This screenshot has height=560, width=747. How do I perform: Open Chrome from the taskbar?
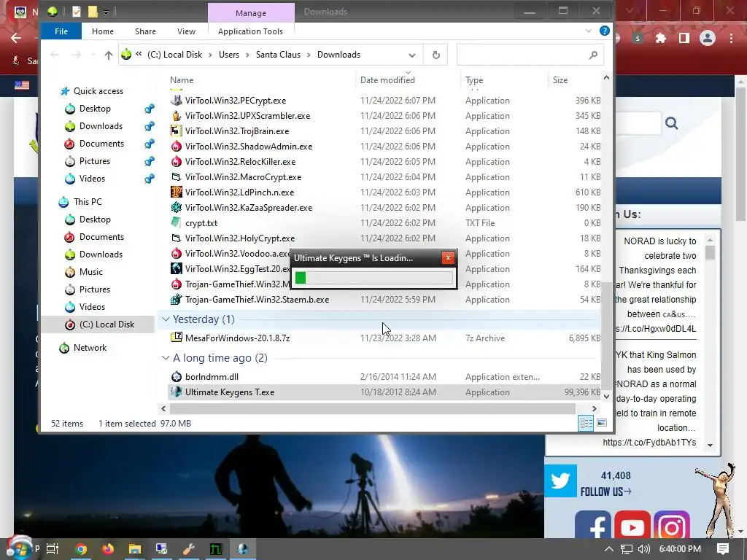[81, 549]
